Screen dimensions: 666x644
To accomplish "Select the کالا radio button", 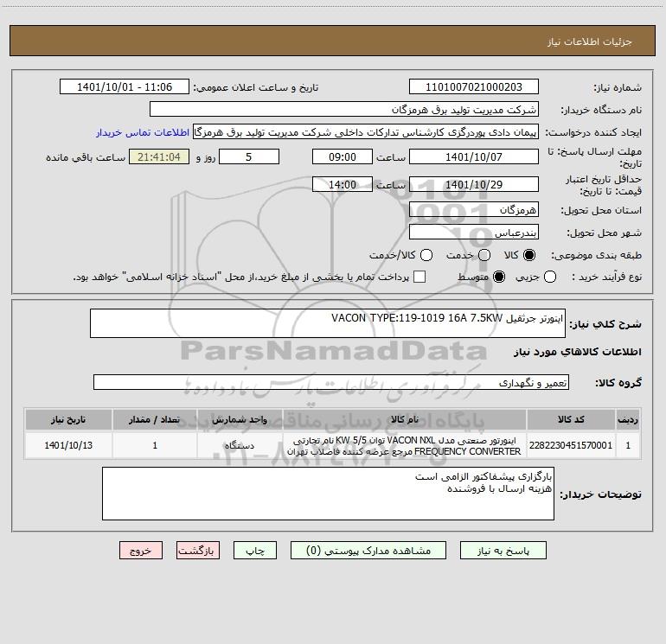I will [x=529, y=255].
